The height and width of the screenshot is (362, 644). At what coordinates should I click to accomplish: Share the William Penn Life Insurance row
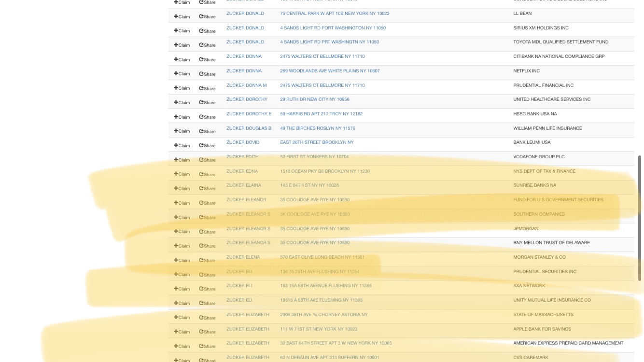[x=208, y=131]
